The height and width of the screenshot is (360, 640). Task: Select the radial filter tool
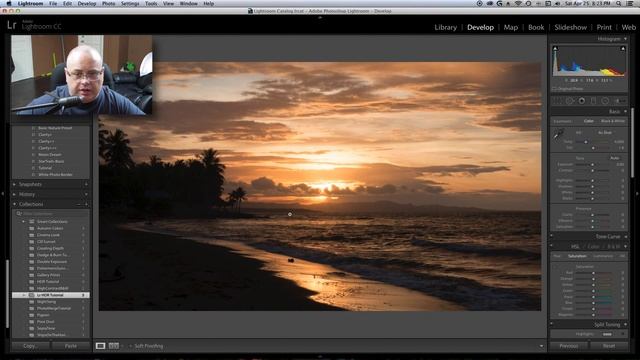click(605, 101)
